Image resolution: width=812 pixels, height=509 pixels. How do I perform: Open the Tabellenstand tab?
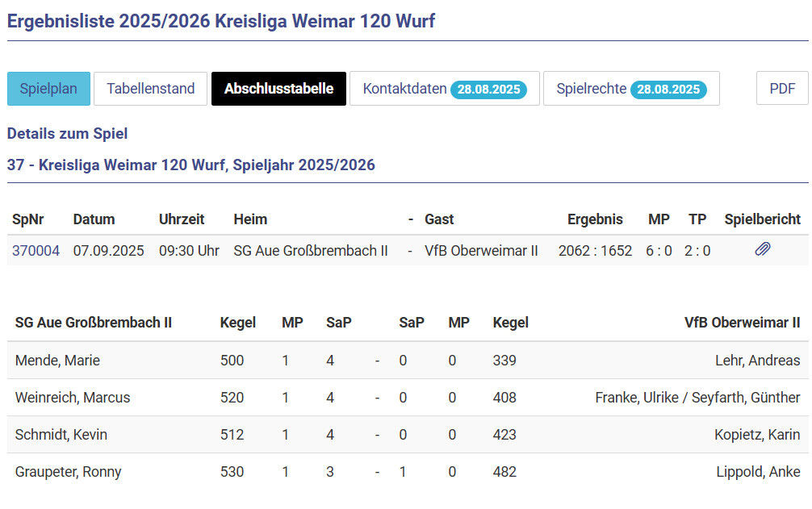[x=150, y=89]
